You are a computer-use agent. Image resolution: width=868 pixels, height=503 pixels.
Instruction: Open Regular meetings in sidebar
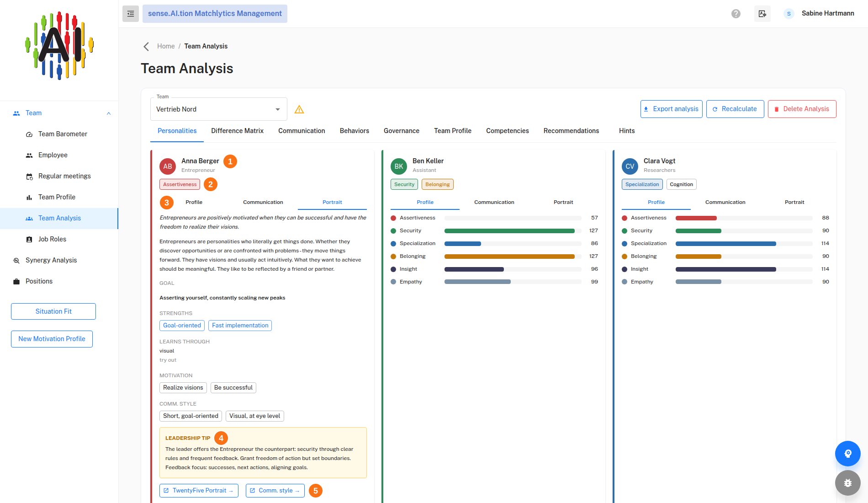[x=59, y=176]
